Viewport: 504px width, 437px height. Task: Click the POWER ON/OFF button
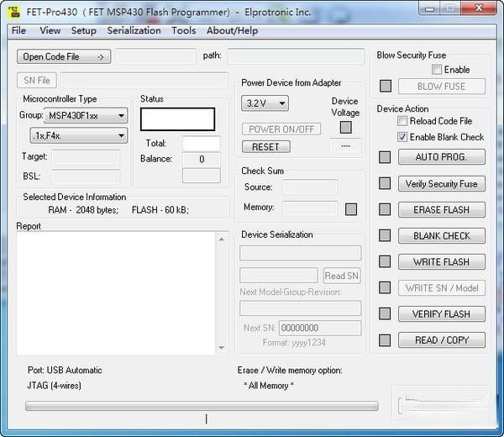281,129
